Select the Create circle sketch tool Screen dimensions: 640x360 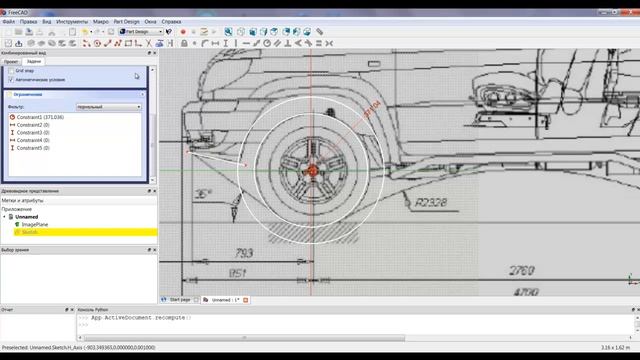click(x=97, y=43)
